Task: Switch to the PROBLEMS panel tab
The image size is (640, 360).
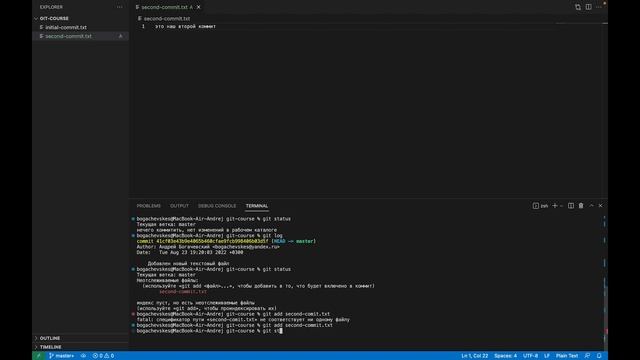Action: (149, 206)
